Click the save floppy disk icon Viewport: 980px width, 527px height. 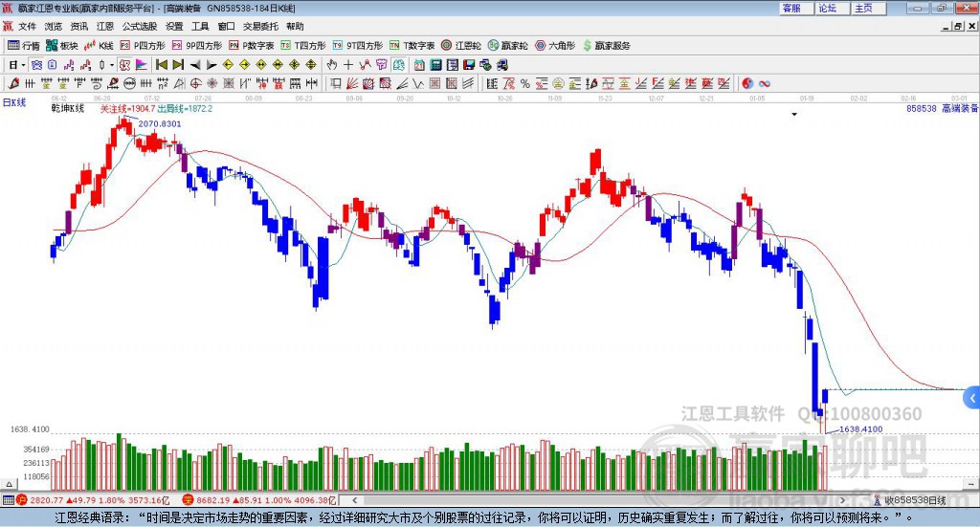[x=469, y=65]
